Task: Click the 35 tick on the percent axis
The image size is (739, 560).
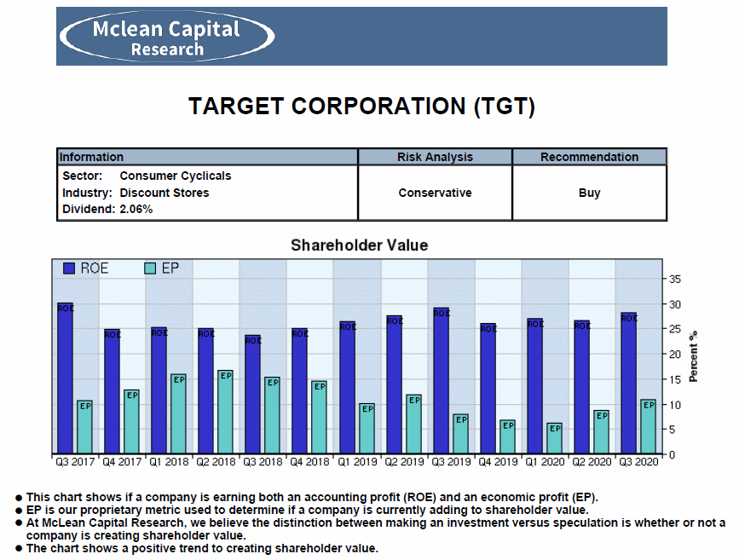Action: point(675,280)
